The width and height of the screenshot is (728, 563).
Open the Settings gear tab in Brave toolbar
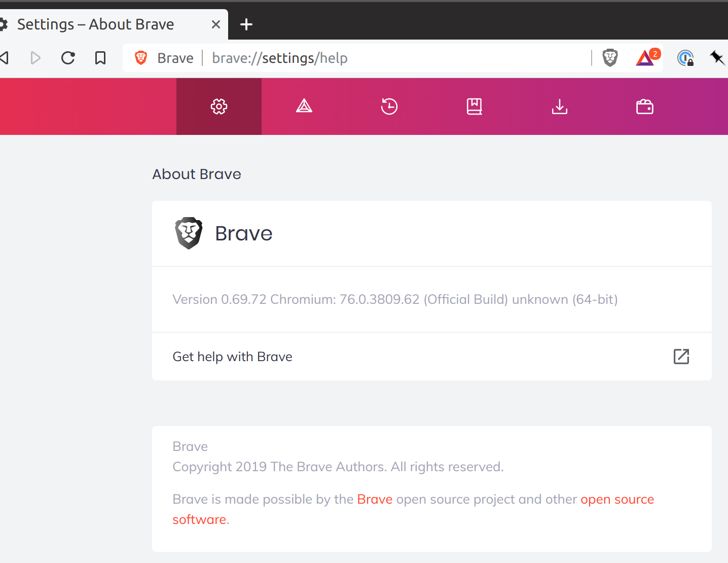pyautogui.click(x=219, y=107)
